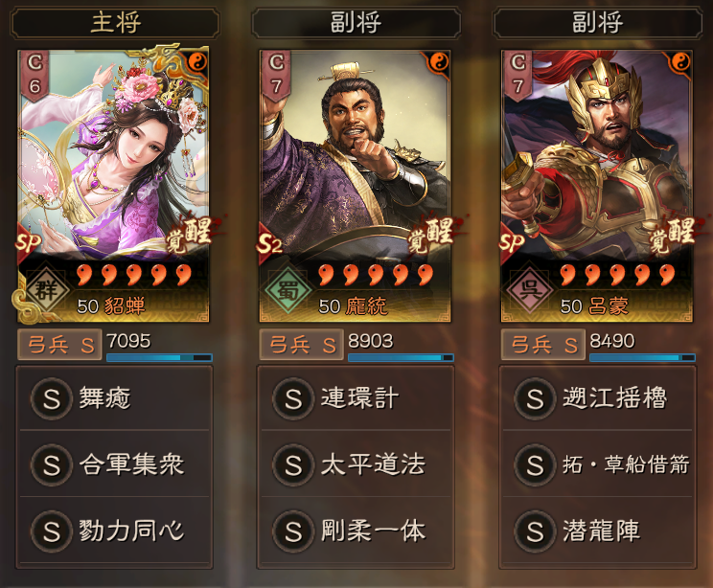Click the S rank icon beside 潜龍陣
The height and width of the screenshot is (588, 713).
coord(535,531)
